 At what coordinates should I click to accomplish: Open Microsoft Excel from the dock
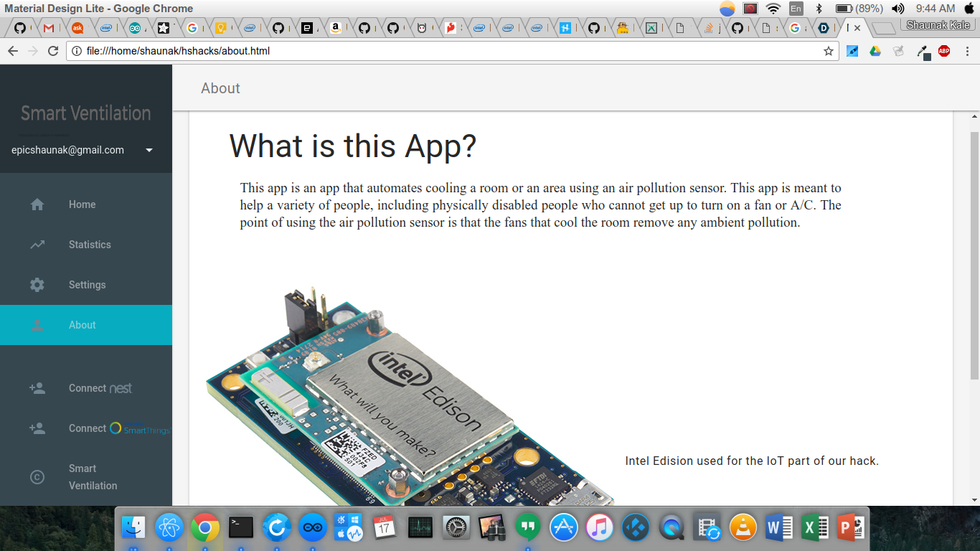[x=815, y=529]
